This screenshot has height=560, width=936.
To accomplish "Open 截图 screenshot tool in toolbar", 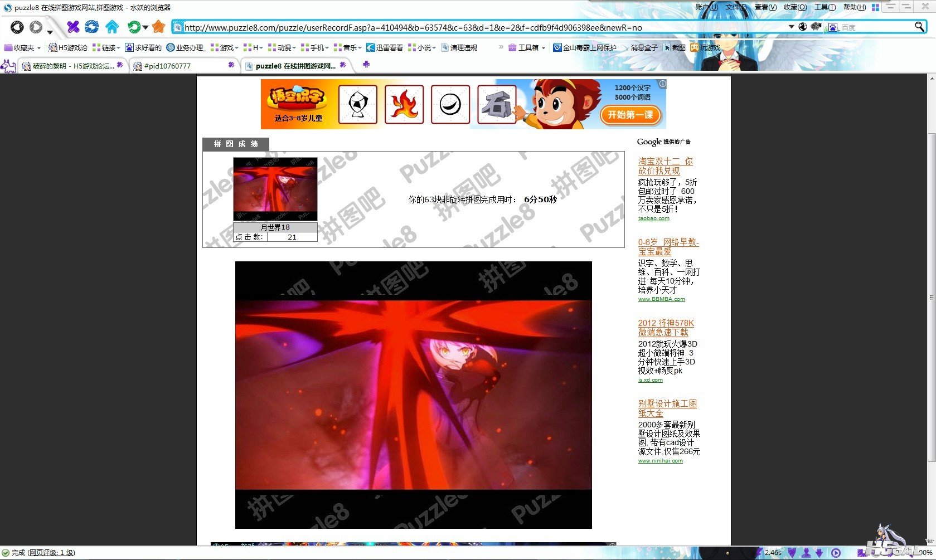I will [674, 48].
